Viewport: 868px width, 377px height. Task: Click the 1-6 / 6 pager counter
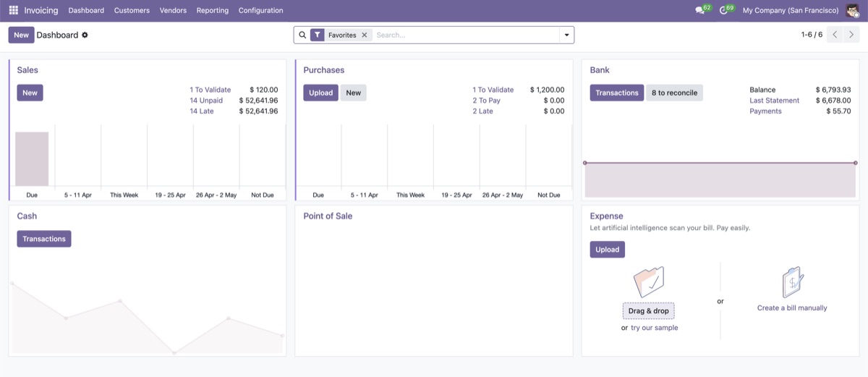pos(812,35)
